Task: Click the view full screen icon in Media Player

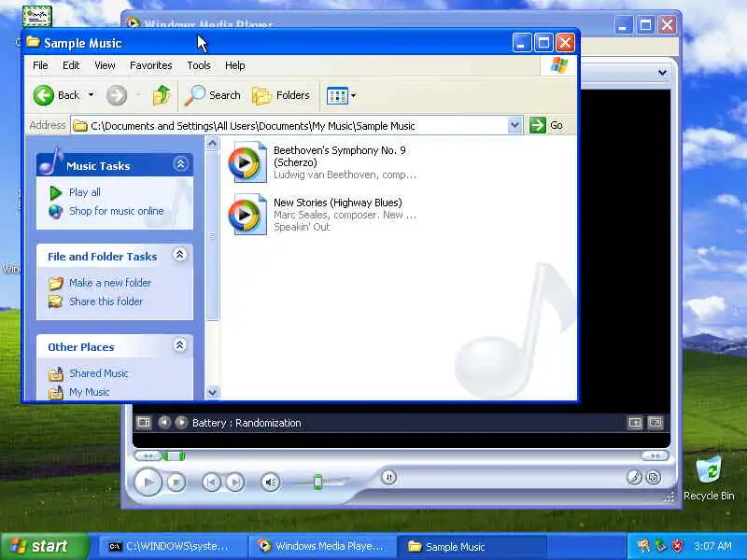Action: 655,423
